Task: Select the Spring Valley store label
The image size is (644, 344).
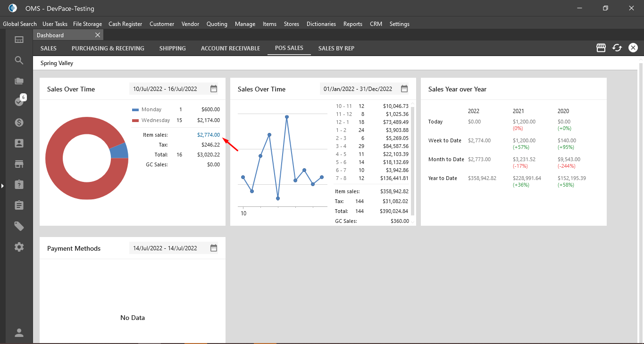Action: (57, 63)
